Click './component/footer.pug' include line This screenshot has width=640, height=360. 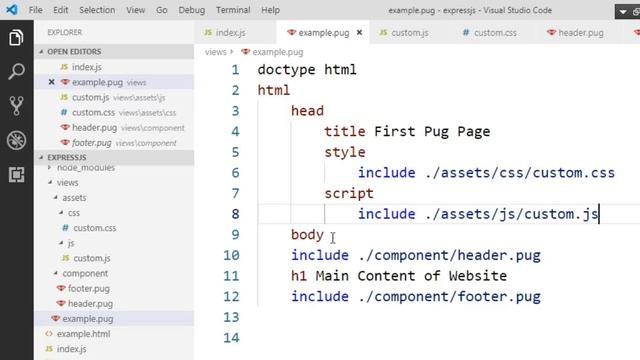coord(416,296)
